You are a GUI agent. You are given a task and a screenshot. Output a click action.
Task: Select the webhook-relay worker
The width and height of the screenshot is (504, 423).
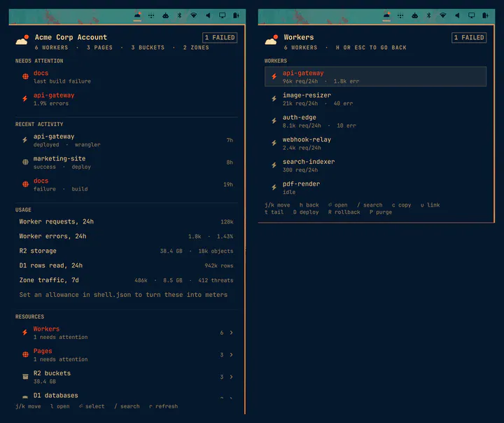(375, 143)
